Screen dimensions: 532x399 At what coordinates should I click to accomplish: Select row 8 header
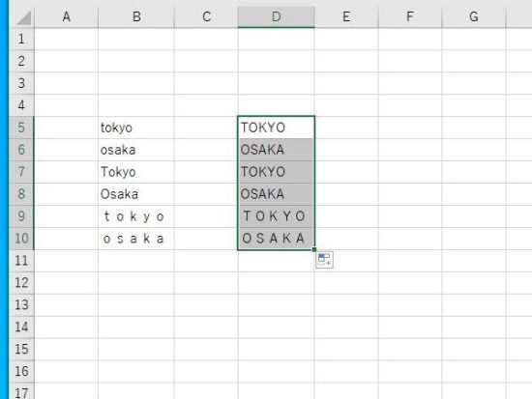click(x=21, y=194)
